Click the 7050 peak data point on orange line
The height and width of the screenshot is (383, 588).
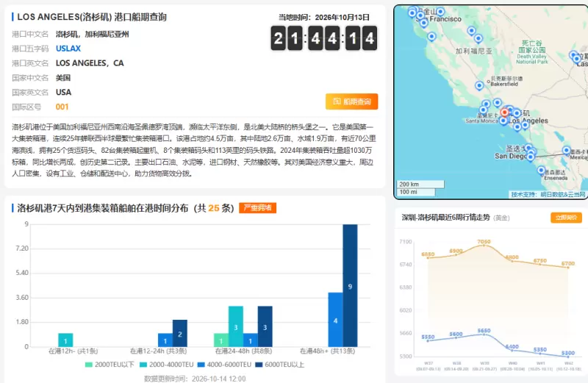[484, 245]
